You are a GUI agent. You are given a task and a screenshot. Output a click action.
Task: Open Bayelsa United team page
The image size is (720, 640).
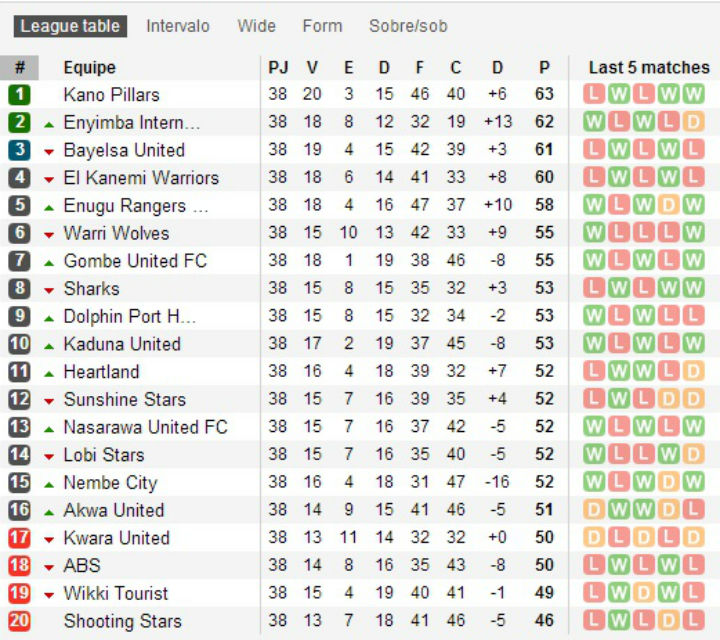point(124,151)
